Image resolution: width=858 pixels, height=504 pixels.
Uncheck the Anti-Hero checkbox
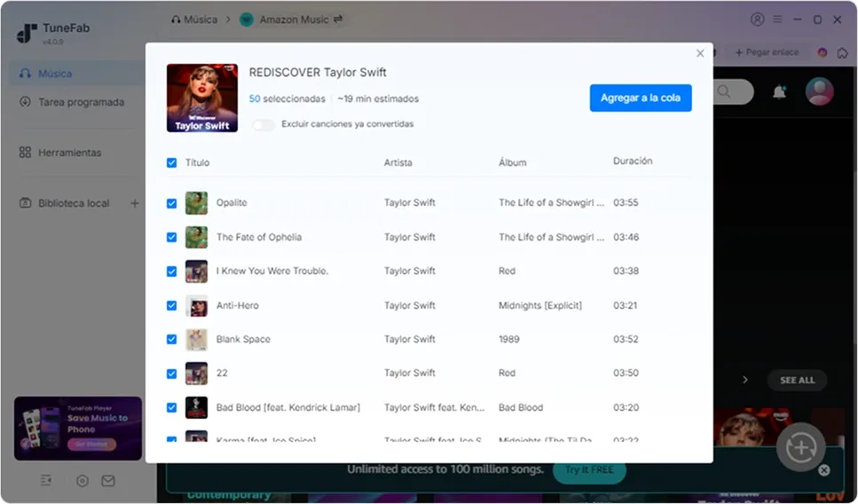tap(172, 305)
